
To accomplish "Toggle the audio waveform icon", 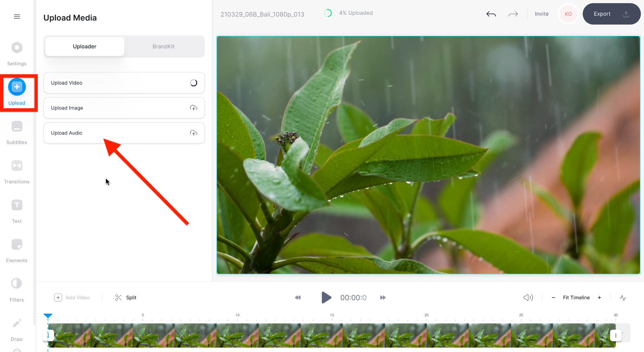I will 623,298.
